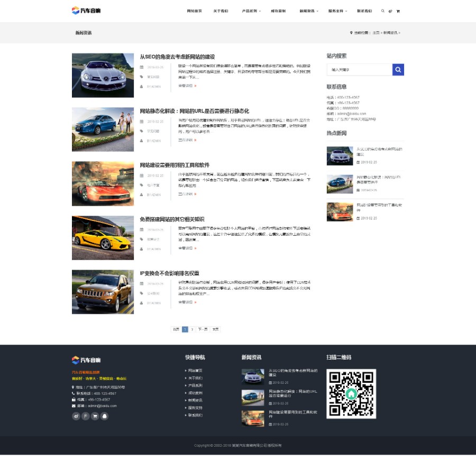476x461 pixels.
Task: Click the footer QQ bell round icon
Action: tap(104, 416)
